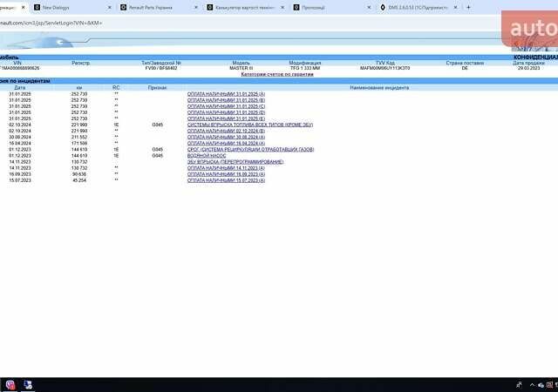Select the sale date 29.03.2023

point(529,68)
